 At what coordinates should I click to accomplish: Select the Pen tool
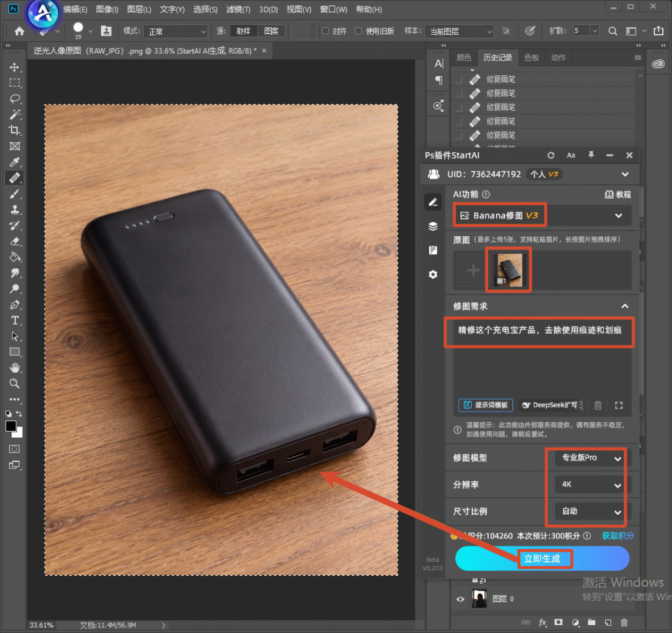coord(14,304)
